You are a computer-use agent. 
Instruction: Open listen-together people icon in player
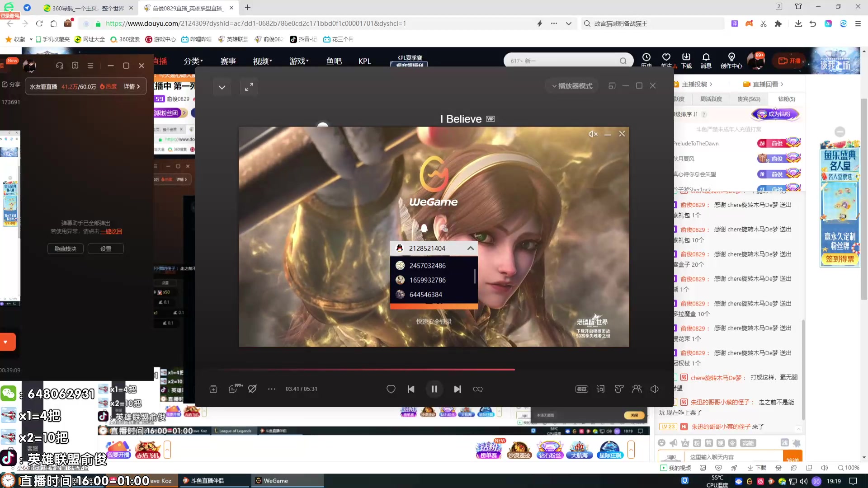[637, 389]
